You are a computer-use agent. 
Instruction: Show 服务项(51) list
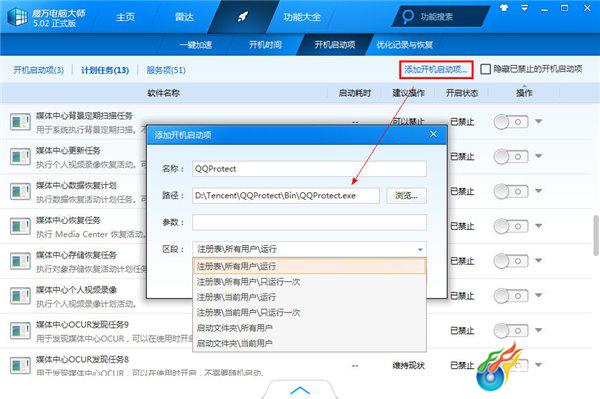pos(166,70)
